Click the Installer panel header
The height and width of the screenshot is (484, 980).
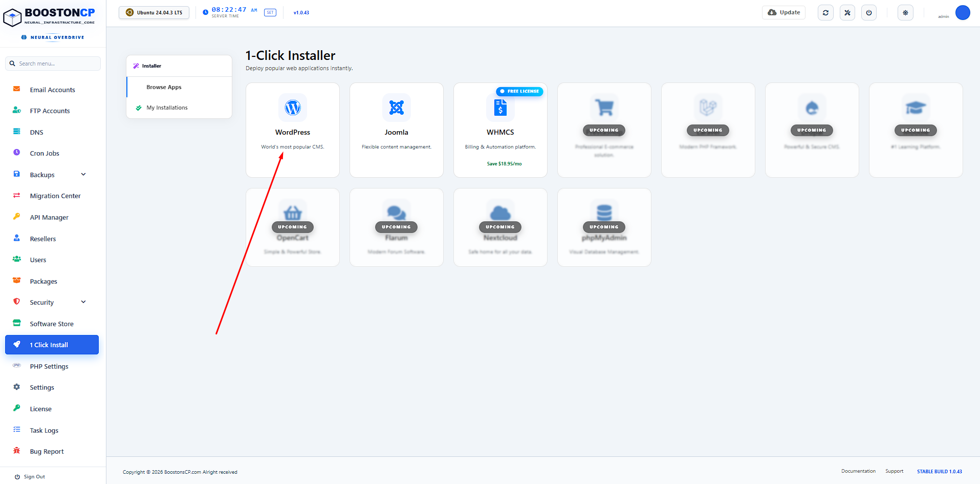tap(179, 66)
